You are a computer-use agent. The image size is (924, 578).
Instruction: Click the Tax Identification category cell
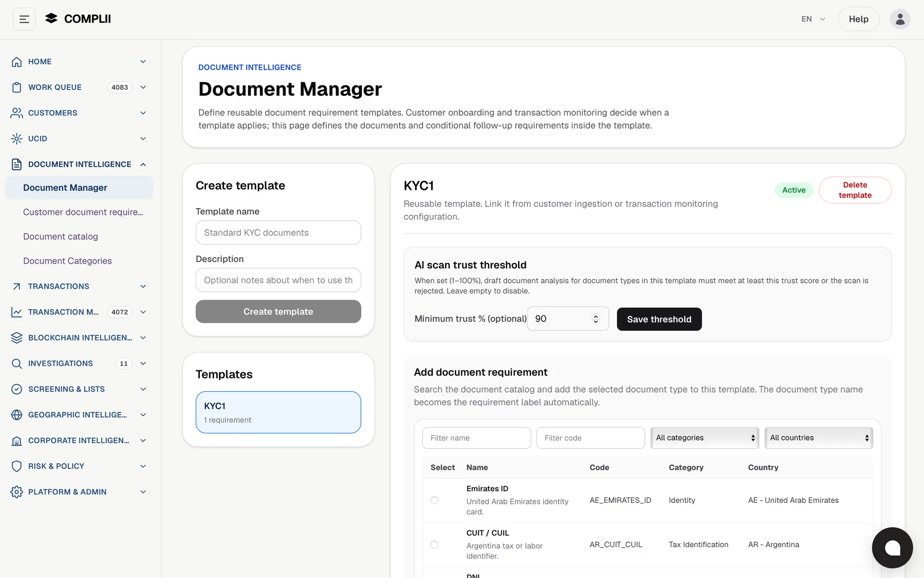pyautogui.click(x=698, y=545)
